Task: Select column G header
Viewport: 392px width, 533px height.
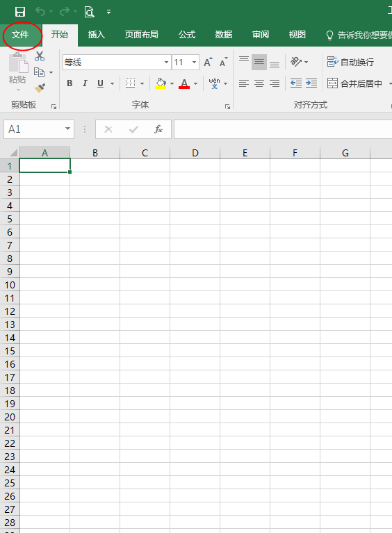Action: pyautogui.click(x=345, y=153)
